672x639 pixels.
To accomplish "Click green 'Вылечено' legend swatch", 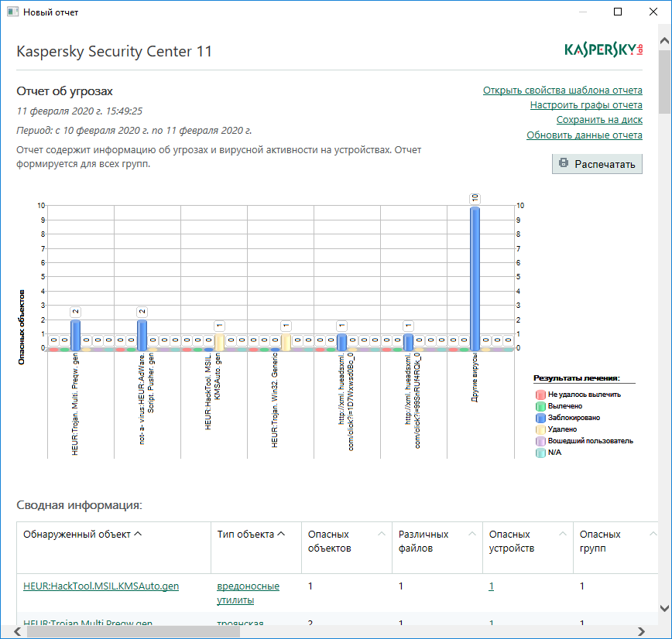I will point(540,406).
